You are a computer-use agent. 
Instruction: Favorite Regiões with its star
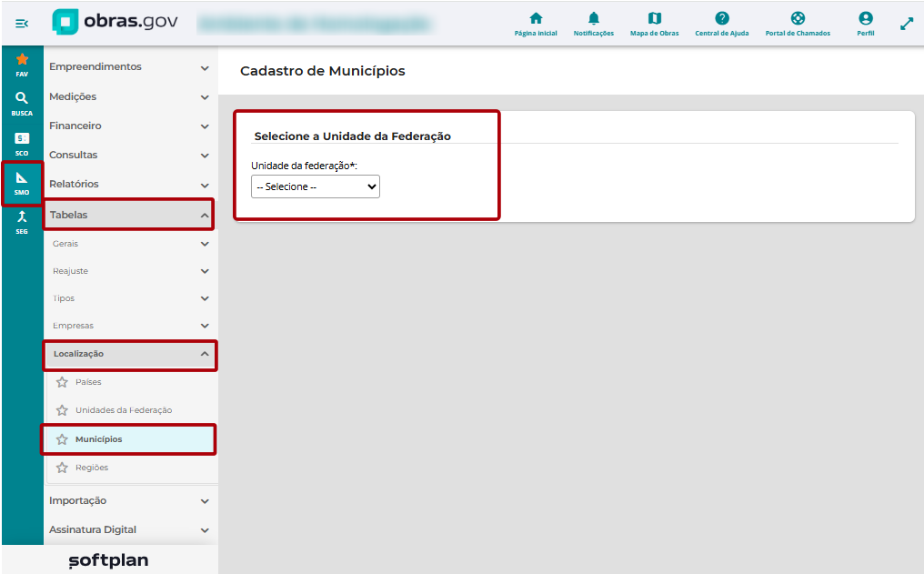click(62, 468)
